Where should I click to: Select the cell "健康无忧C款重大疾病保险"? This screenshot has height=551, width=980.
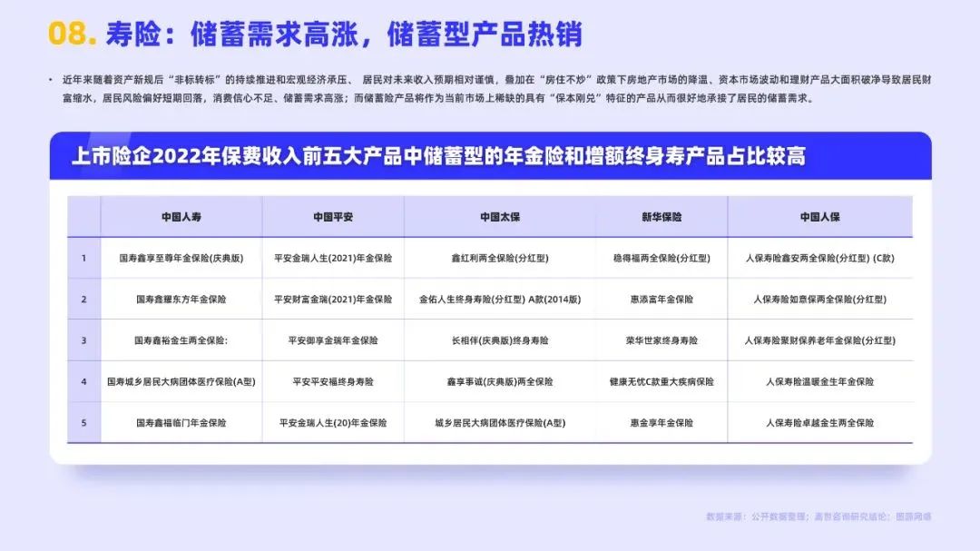(x=661, y=381)
